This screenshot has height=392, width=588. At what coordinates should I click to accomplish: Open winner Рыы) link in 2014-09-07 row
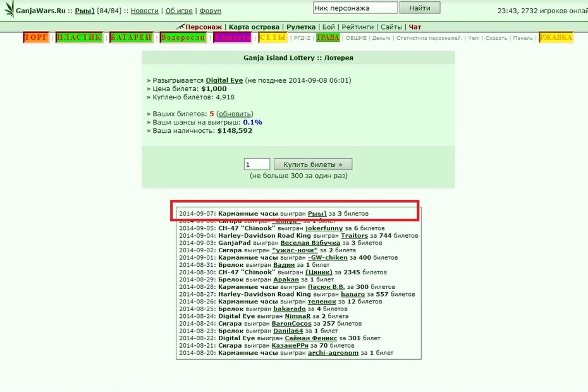(317, 214)
